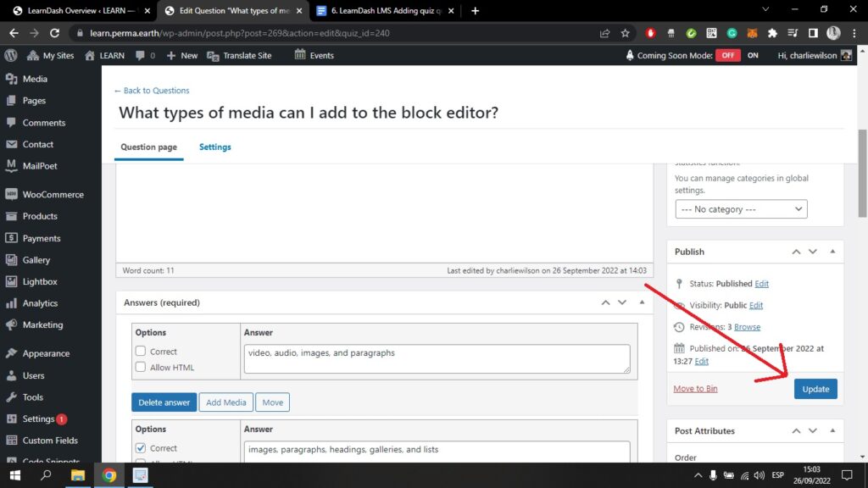Viewport: 868px width, 488px height.
Task: Switch to the Settings tab
Action: click(214, 147)
